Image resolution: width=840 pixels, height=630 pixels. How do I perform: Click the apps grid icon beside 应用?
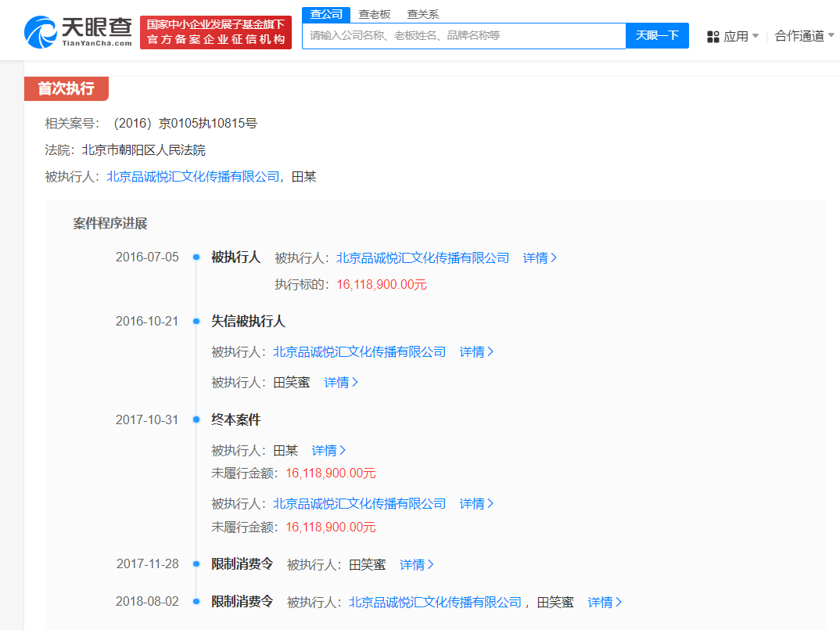pos(713,37)
